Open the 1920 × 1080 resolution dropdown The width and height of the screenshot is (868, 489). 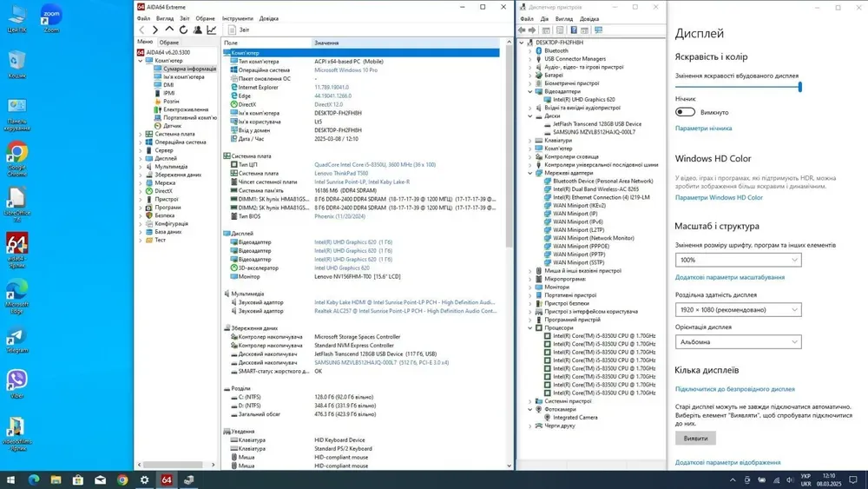tap(738, 309)
